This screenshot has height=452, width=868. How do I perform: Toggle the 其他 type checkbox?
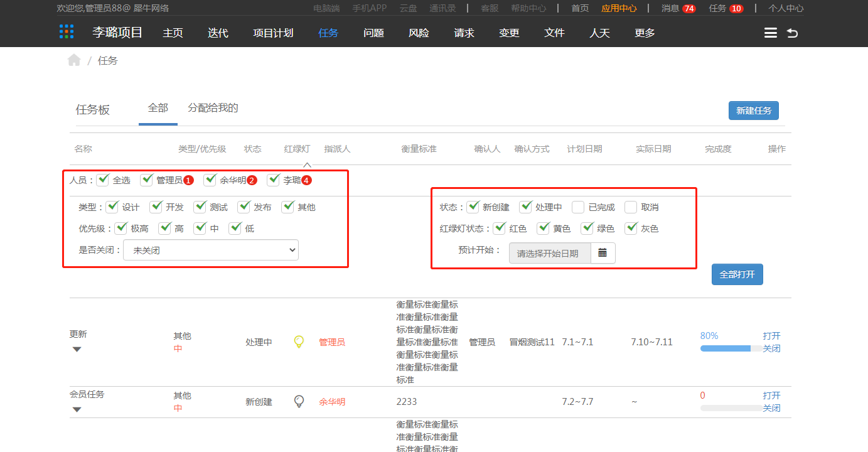288,207
